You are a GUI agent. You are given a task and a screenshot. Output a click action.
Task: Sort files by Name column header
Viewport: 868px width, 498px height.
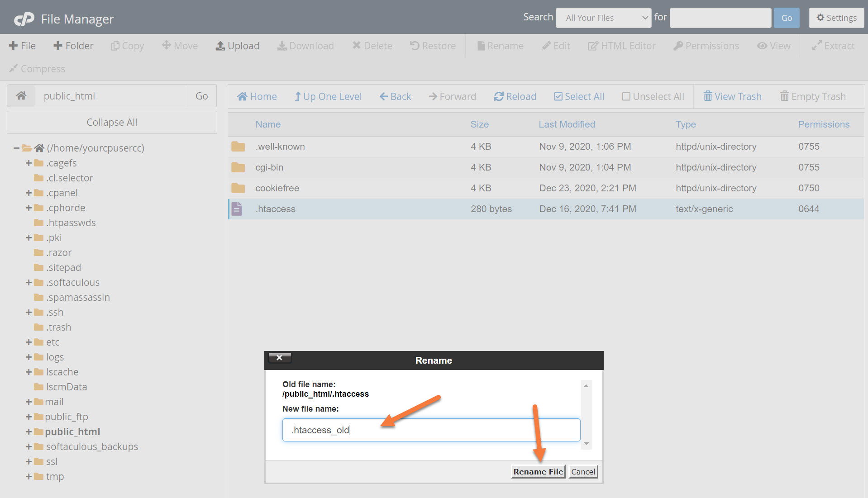click(268, 124)
